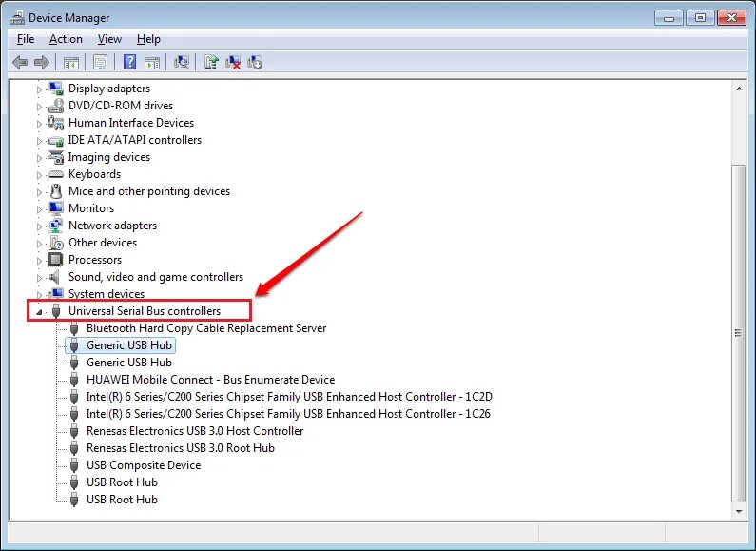Click the scrollbar down arrow
This screenshot has height=551, width=756.
[x=739, y=511]
